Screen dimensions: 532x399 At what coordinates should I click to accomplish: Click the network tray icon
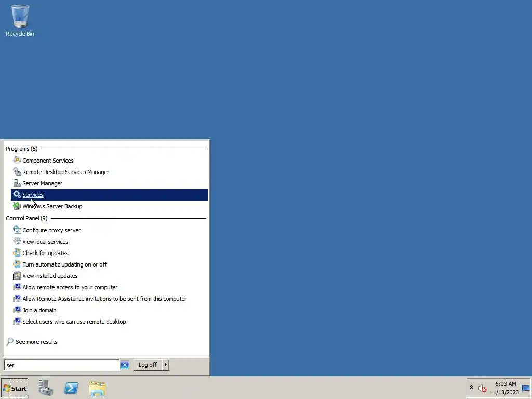[526, 388]
